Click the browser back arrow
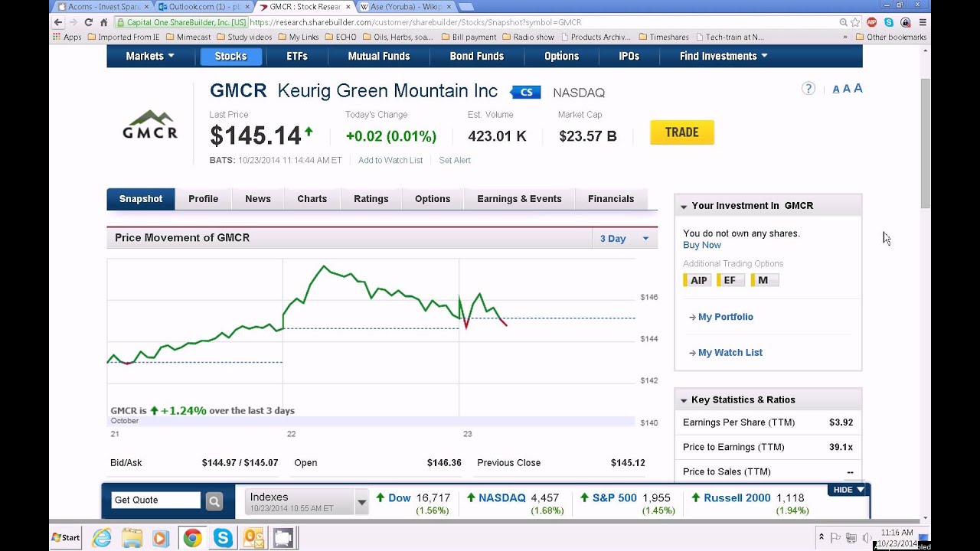This screenshot has width=980, height=551. click(59, 22)
